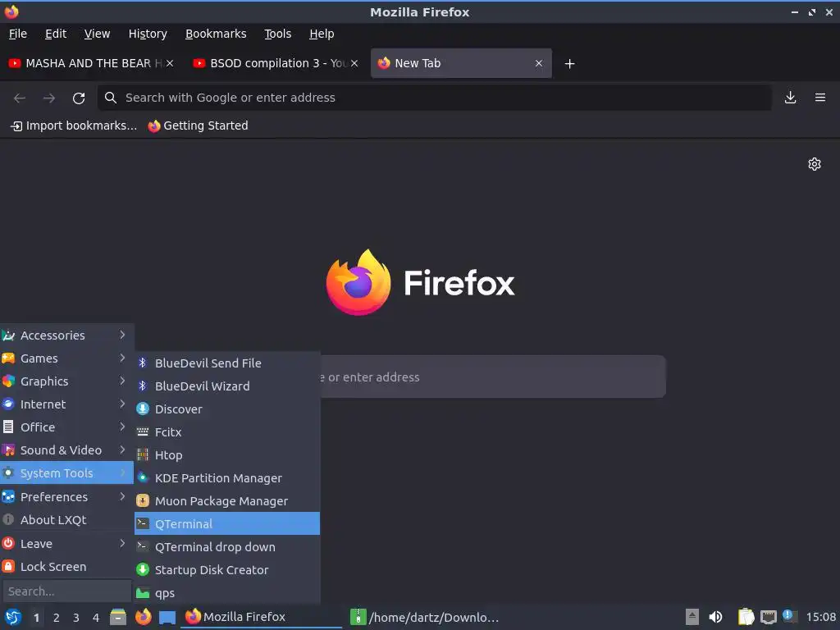Open About LXQt
The height and width of the screenshot is (630, 840).
point(67,519)
